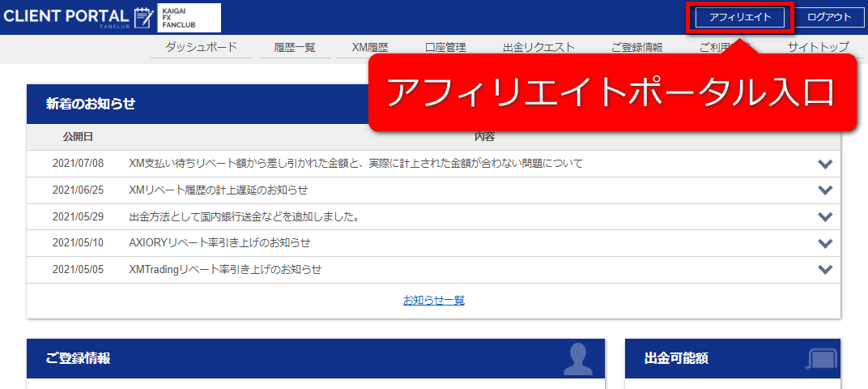The image size is (868, 389).
Task: Click the date 2021/07/08
Action: tap(78, 164)
